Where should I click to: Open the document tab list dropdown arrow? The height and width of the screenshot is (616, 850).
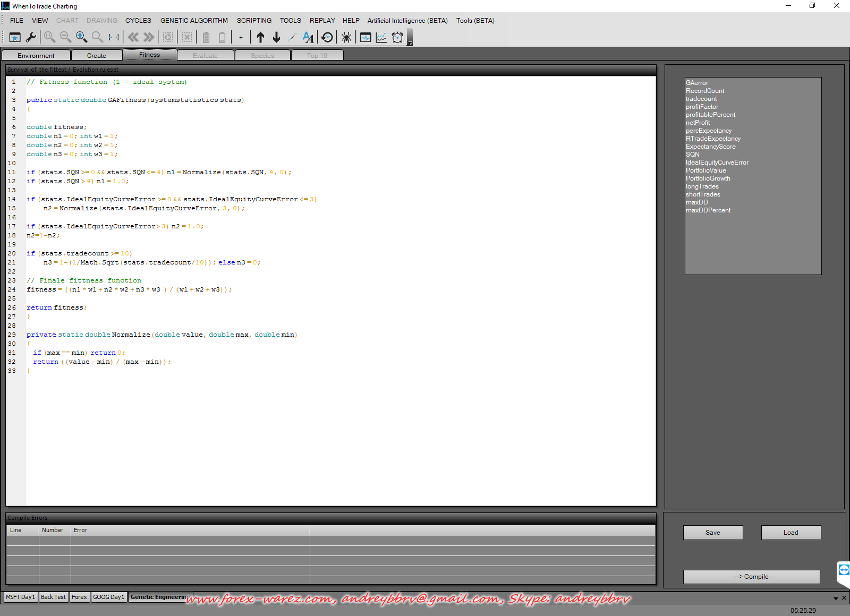pyautogui.click(x=836, y=598)
